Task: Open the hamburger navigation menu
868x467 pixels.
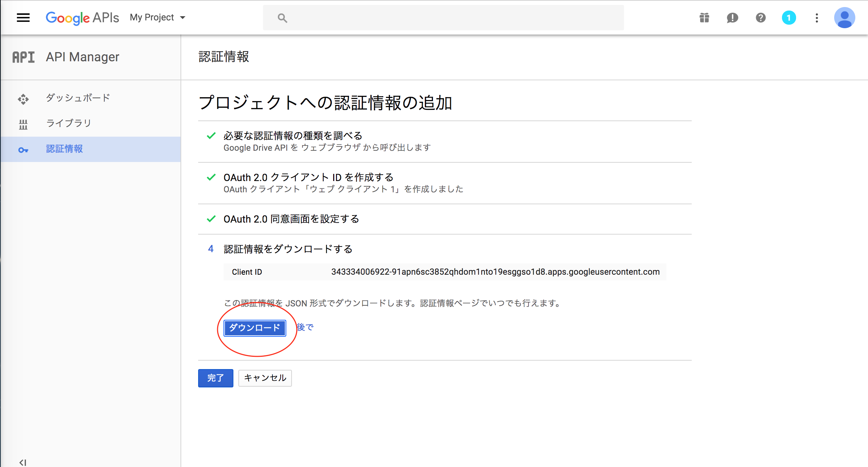Action: coord(23,18)
